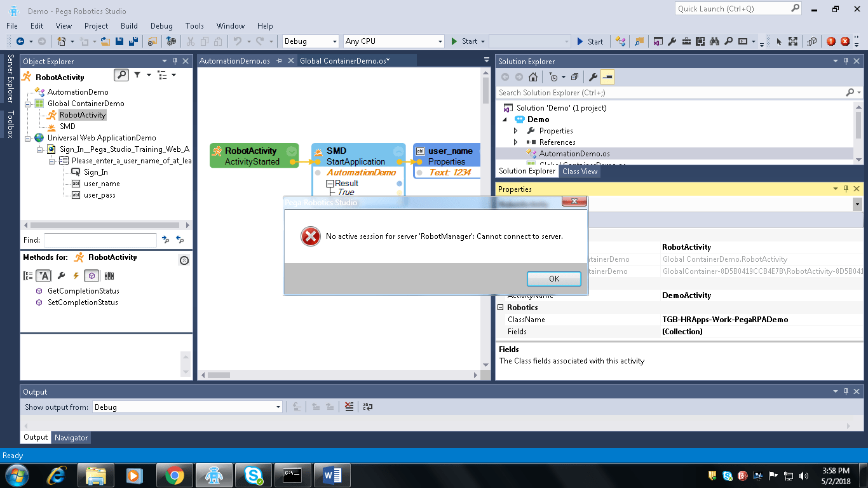Select GetCompletionStatus method
This screenshot has width=868, height=488.
pyautogui.click(x=83, y=291)
